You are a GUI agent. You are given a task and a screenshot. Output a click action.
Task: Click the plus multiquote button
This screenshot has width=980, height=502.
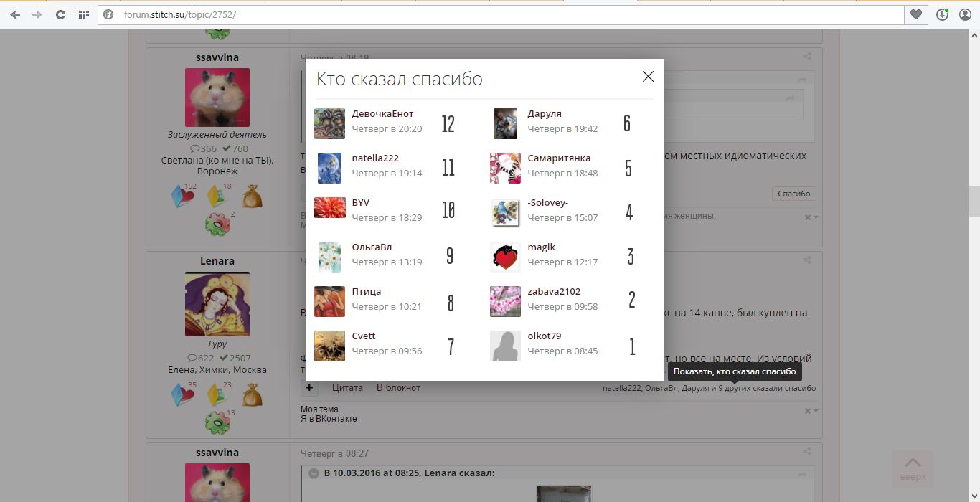click(309, 388)
